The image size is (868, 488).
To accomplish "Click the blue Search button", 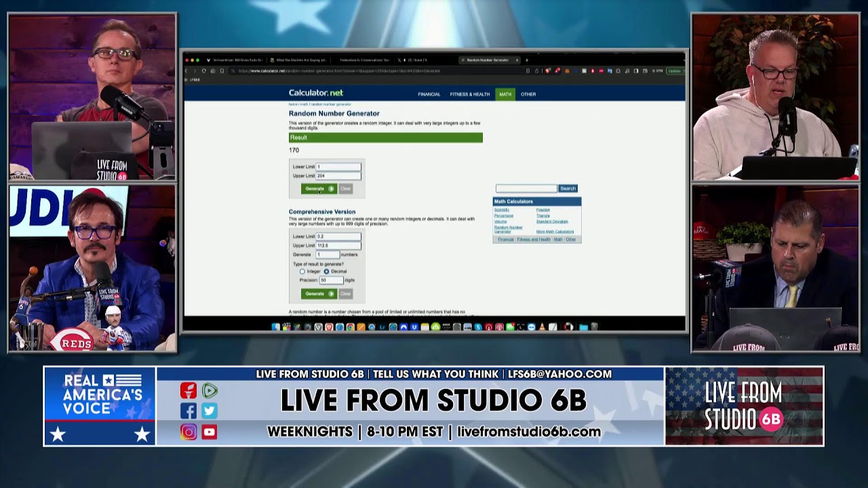I will click(568, 188).
